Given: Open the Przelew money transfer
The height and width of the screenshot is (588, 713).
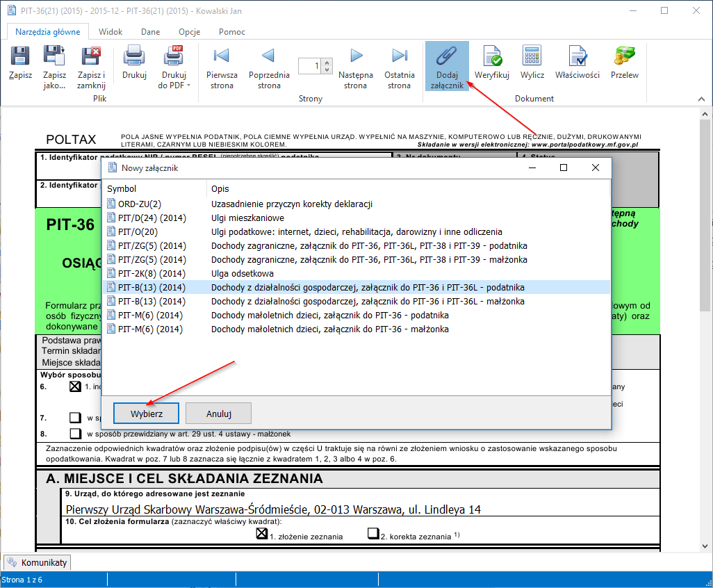Looking at the screenshot, I should click(624, 63).
